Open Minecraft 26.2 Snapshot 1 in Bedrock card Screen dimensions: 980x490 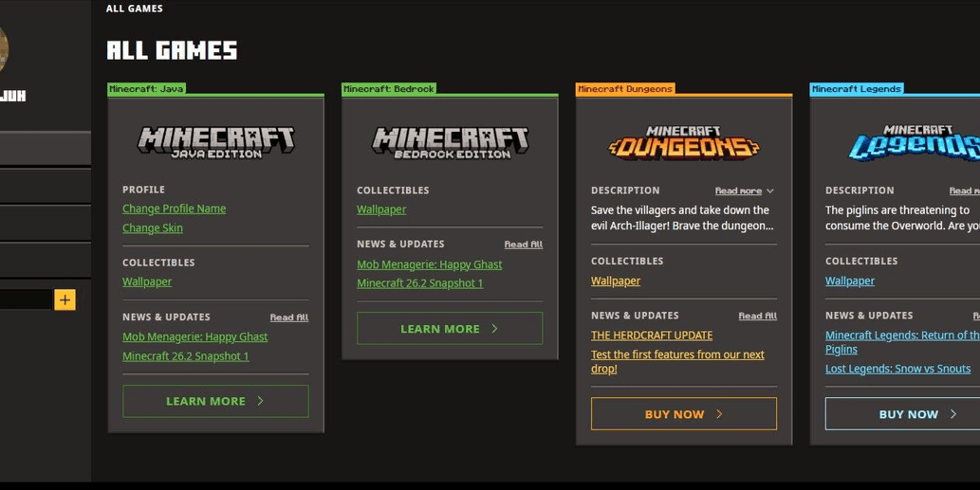pos(420,282)
